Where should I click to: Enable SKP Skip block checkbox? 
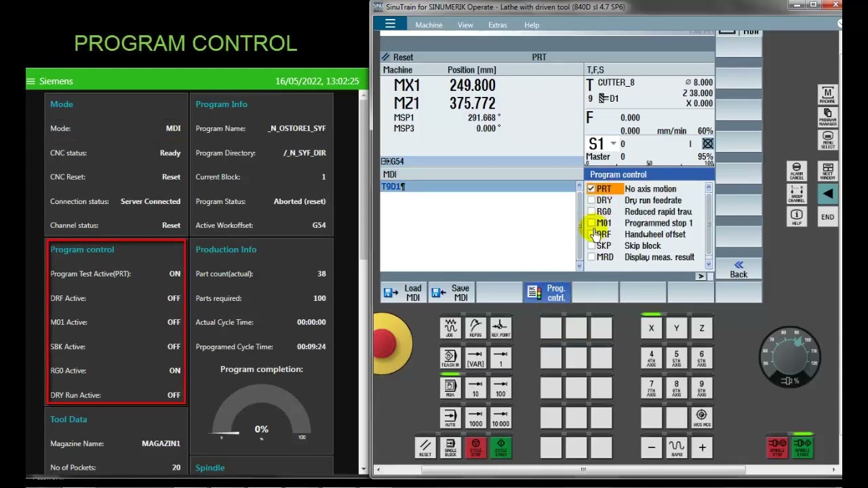coord(591,245)
